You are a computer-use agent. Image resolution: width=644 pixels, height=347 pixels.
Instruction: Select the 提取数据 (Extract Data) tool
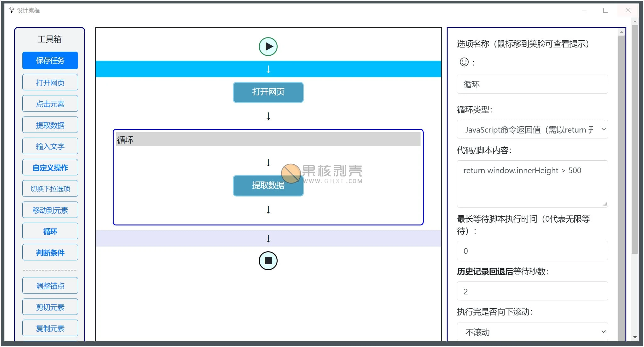coord(50,125)
